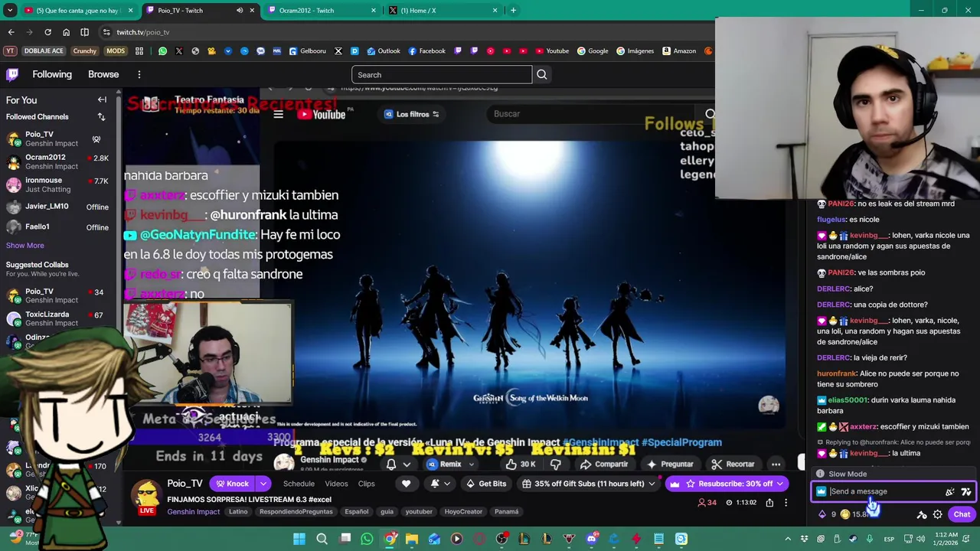The height and width of the screenshot is (551, 980).
Task: Open the Schedule tab of channel
Action: [x=299, y=484]
